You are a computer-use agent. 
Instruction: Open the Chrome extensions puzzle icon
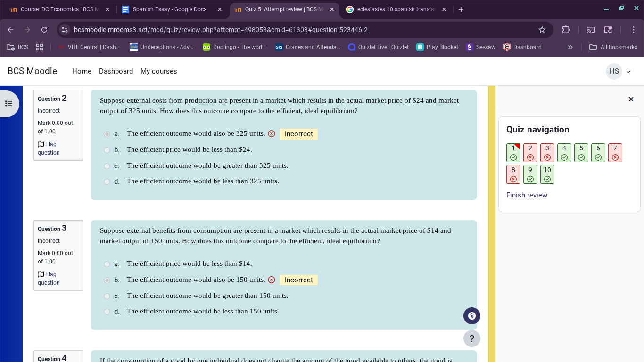(566, 30)
